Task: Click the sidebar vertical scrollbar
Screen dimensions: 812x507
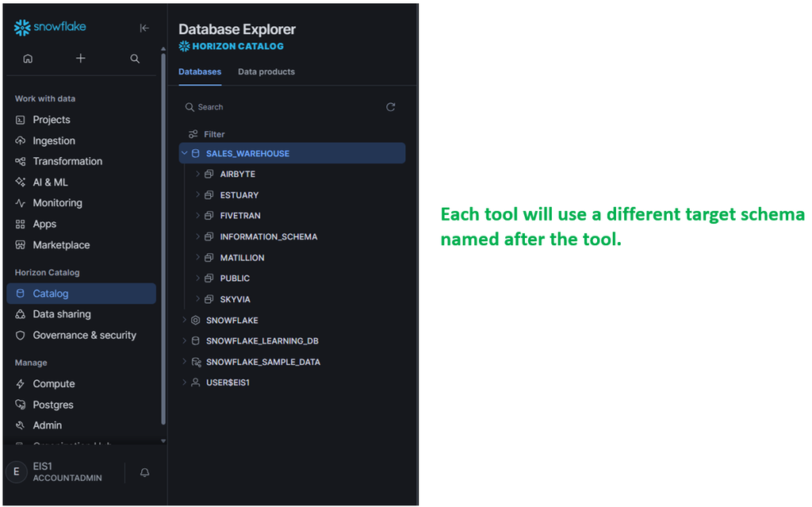Action: (x=163, y=239)
